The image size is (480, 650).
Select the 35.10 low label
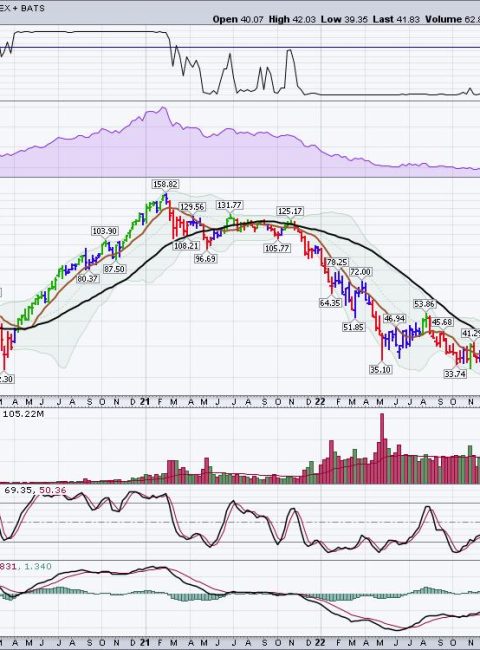380,369
